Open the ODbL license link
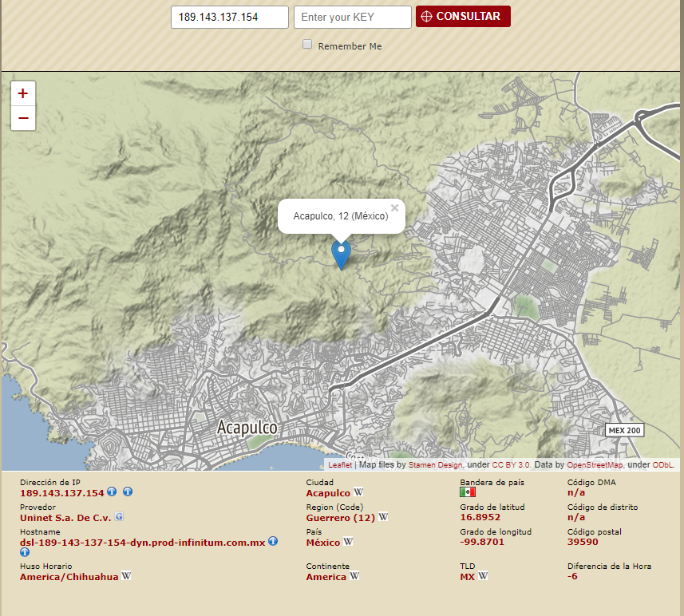Image resolution: width=684 pixels, height=616 pixels. point(662,464)
